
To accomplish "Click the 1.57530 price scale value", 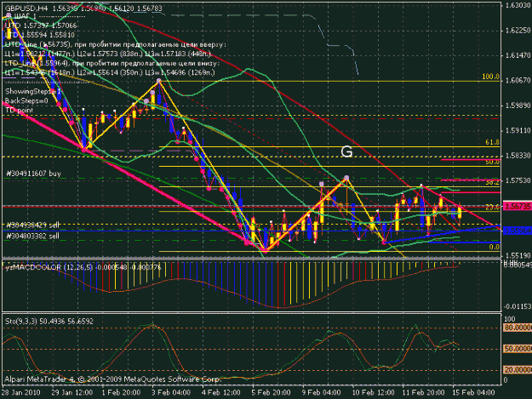I will [518, 180].
